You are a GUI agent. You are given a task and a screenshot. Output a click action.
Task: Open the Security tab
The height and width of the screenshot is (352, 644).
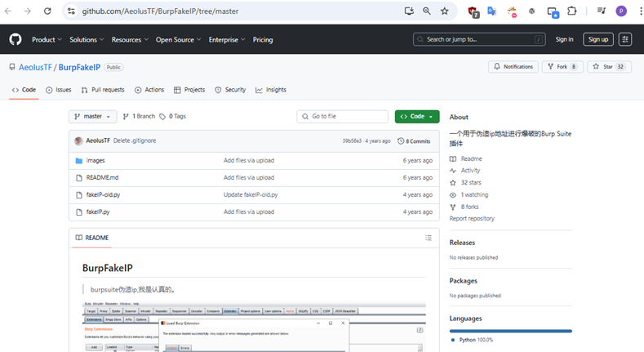point(230,90)
